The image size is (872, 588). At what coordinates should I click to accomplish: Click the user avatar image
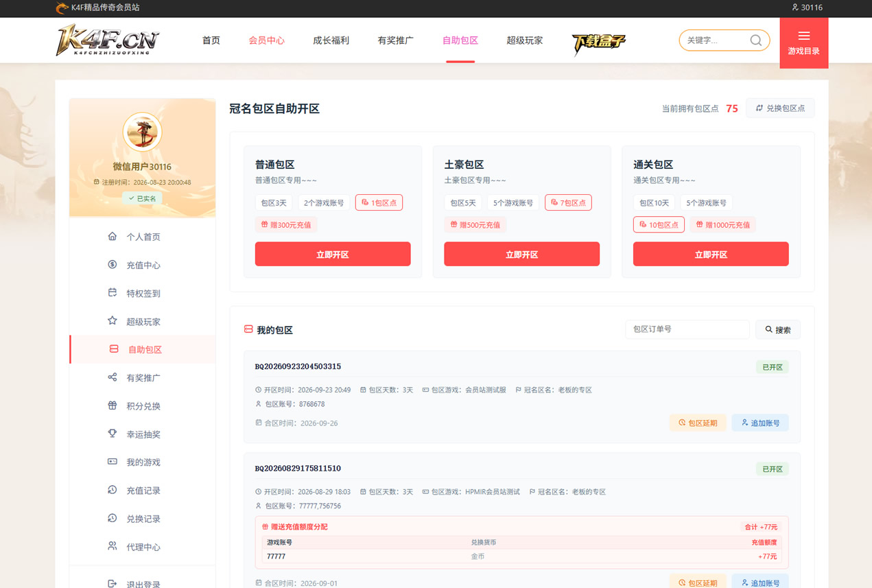pos(142,132)
